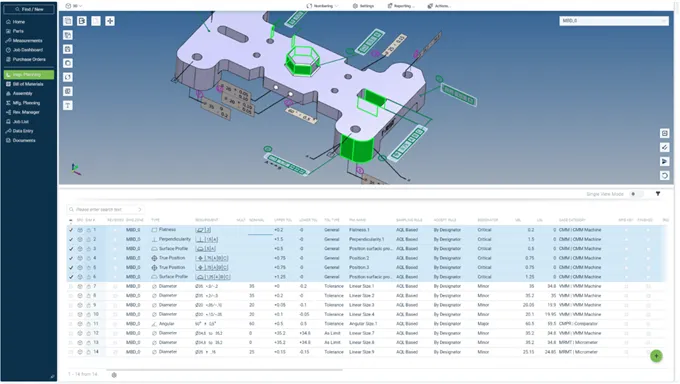
Task: Uncheck the checkbox for row 1 Flatness
Action: [71, 230]
